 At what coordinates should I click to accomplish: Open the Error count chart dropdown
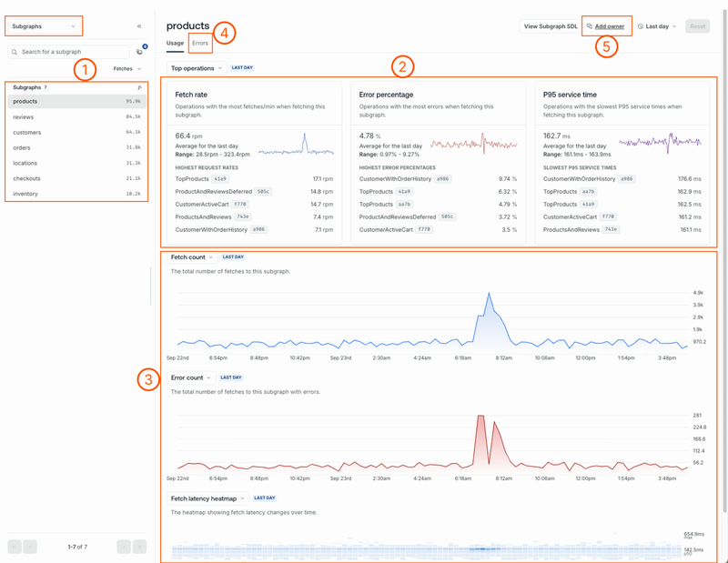193,377
